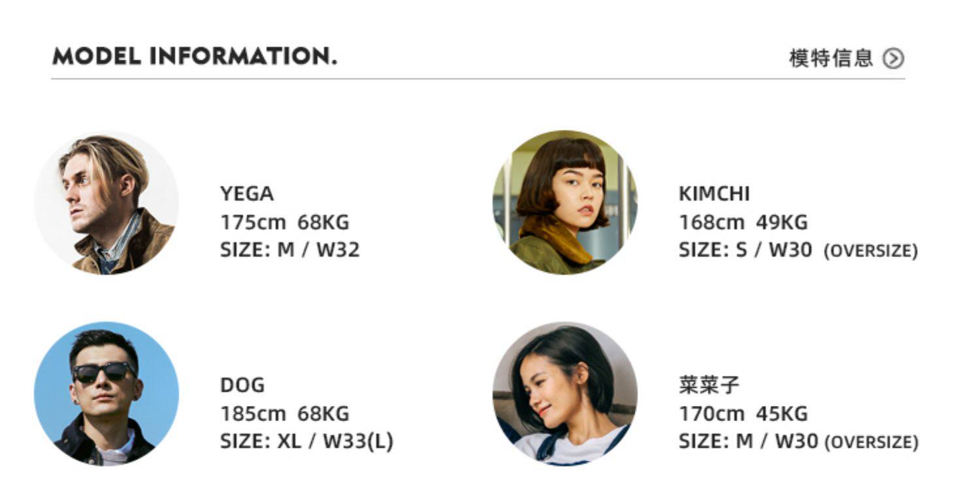Select the KIMCHI model name

pos(714,194)
